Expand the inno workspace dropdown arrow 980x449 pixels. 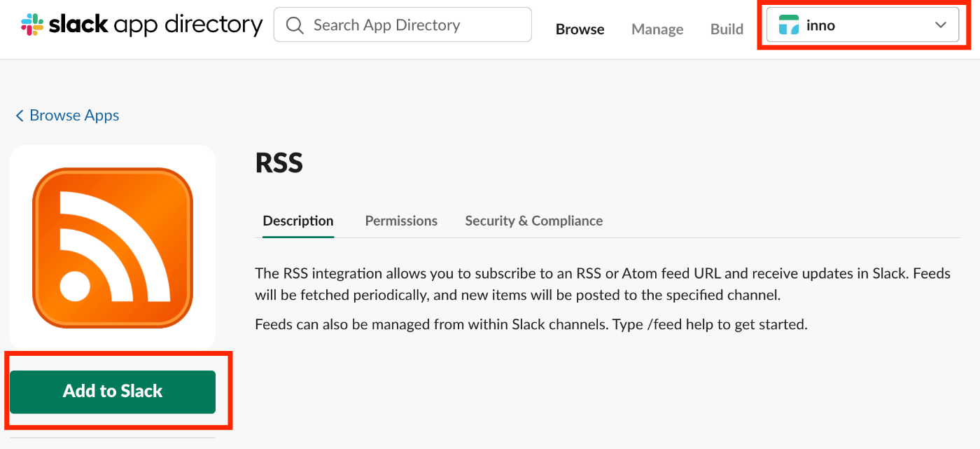point(941,25)
